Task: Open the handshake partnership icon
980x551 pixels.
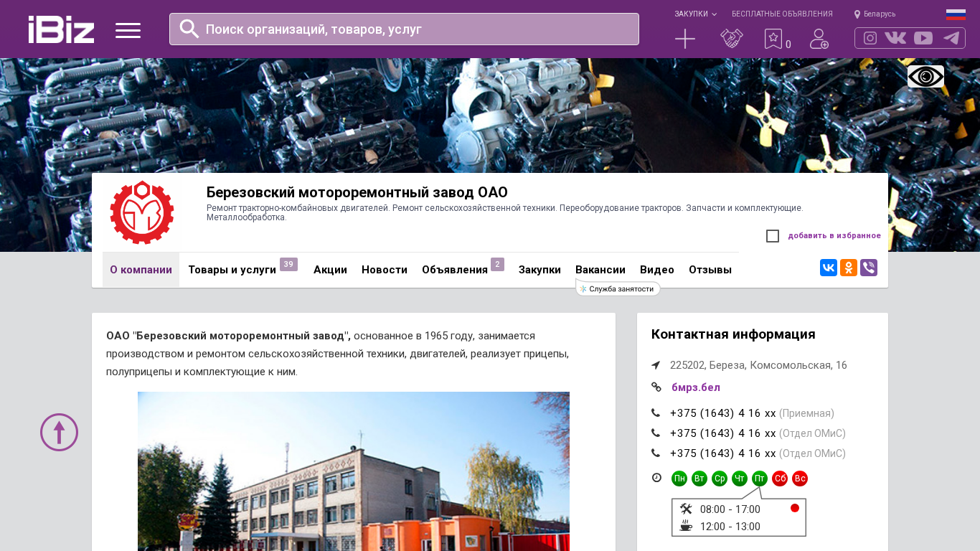Action: pyautogui.click(x=732, y=39)
